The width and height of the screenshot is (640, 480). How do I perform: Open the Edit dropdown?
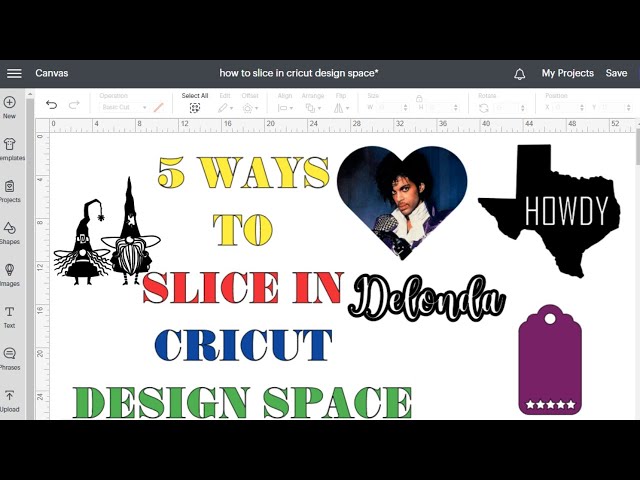[225, 103]
